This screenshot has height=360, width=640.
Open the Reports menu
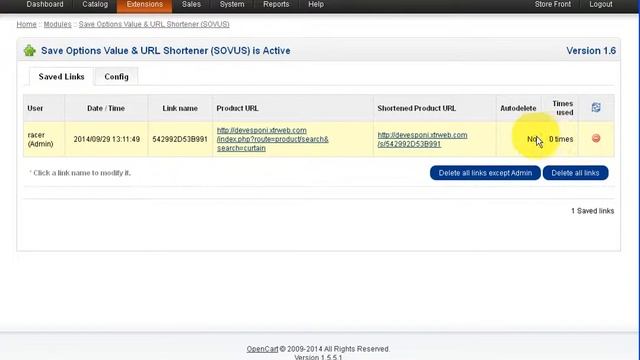[x=276, y=4]
